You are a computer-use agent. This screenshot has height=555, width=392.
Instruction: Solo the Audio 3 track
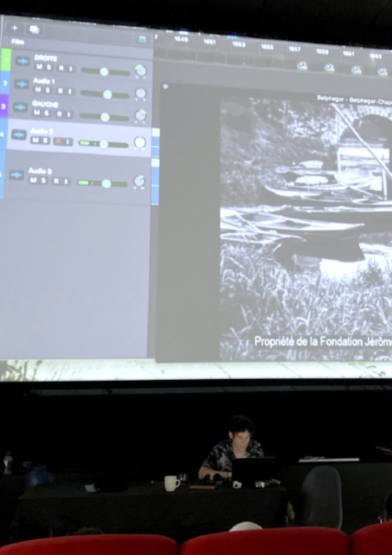pos(43,180)
